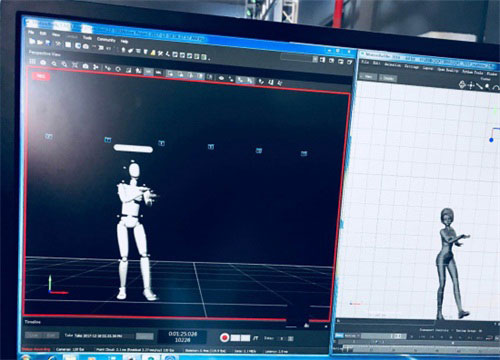This screenshot has height=360, width=500.
Task: Open the Community menu
Action: point(106,40)
